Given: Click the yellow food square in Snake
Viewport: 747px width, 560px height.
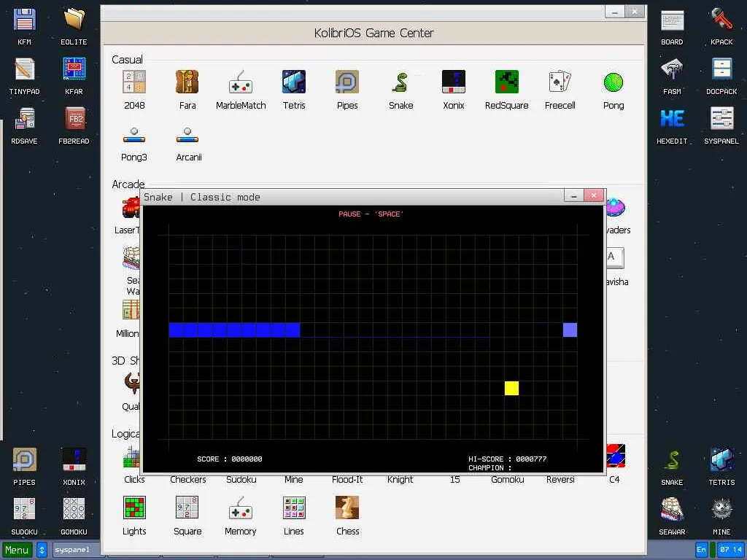Looking at the screenshot, I should tap(511, 388).
